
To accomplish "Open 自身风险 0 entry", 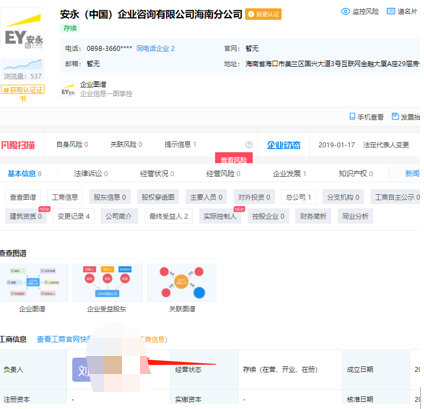I will (72, 144).
